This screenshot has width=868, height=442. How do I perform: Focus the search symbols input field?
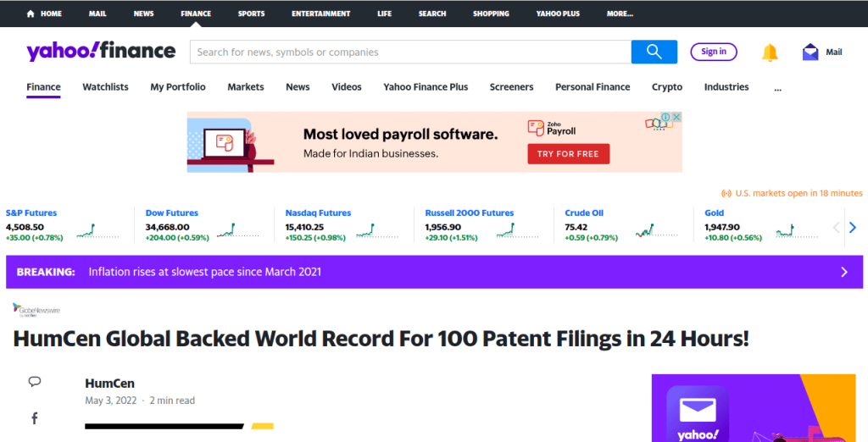[410, 52]
